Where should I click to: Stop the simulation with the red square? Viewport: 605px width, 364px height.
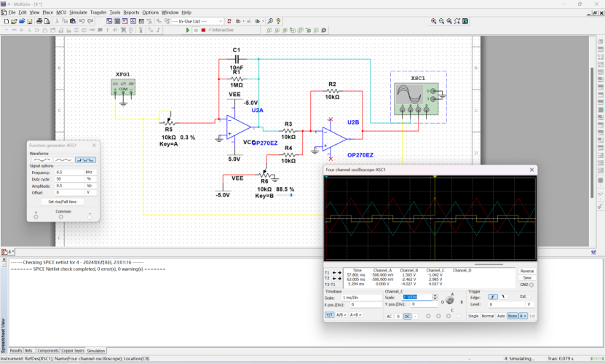[203, 30]
